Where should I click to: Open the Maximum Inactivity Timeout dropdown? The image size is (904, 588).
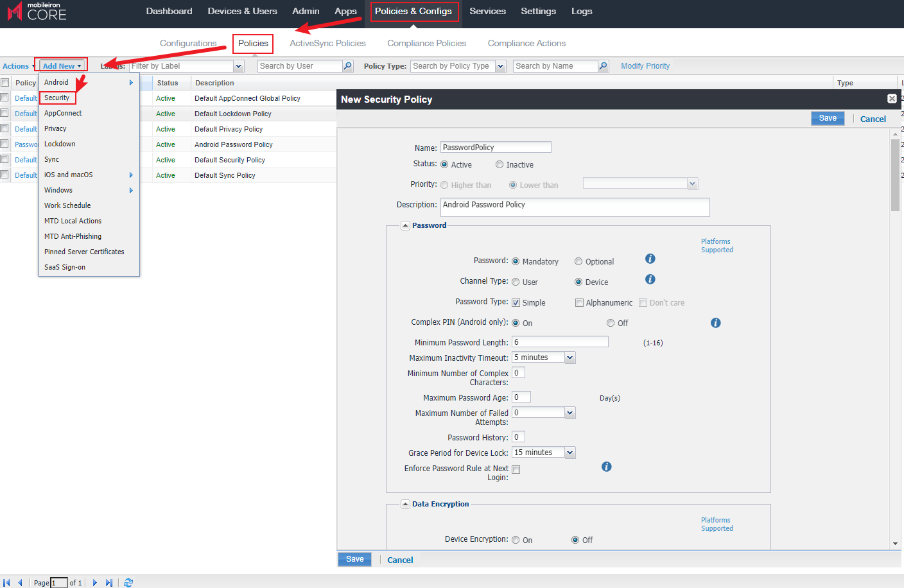click(x=569, y=358)
